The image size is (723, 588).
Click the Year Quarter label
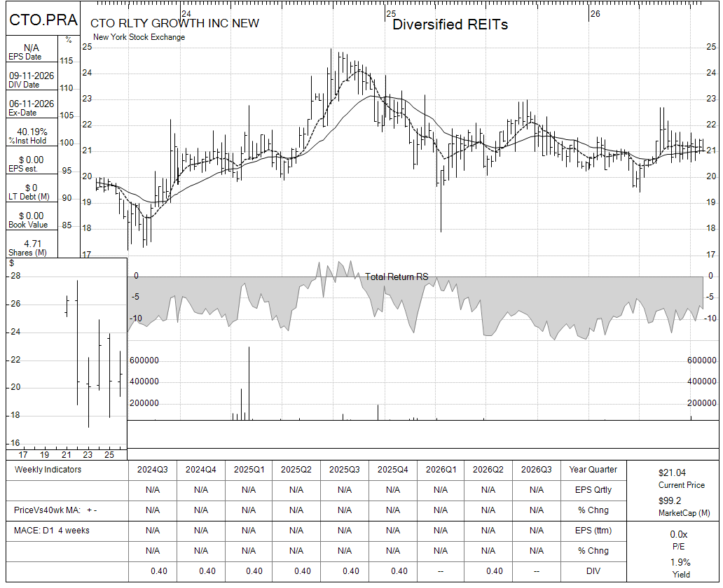[593, 470]
